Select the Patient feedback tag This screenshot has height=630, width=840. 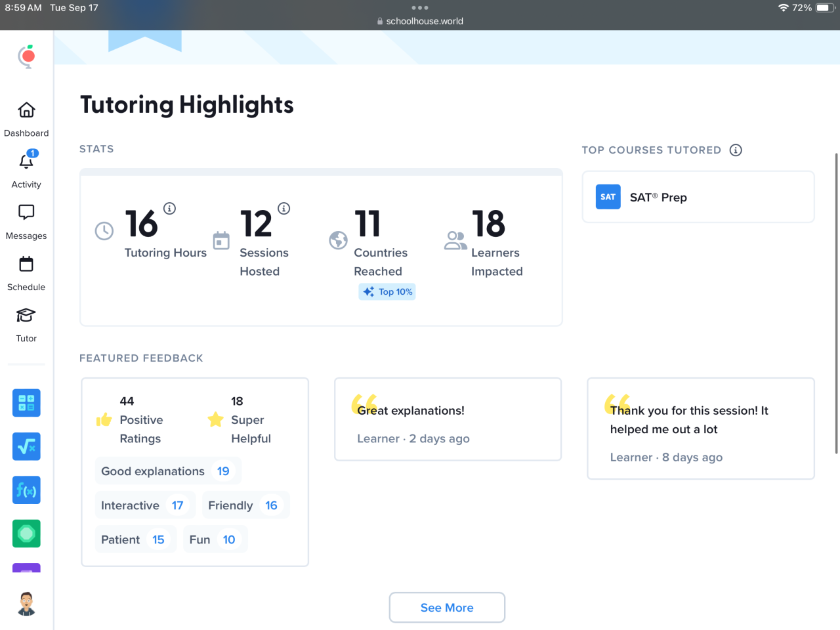[x=136, y=539]
